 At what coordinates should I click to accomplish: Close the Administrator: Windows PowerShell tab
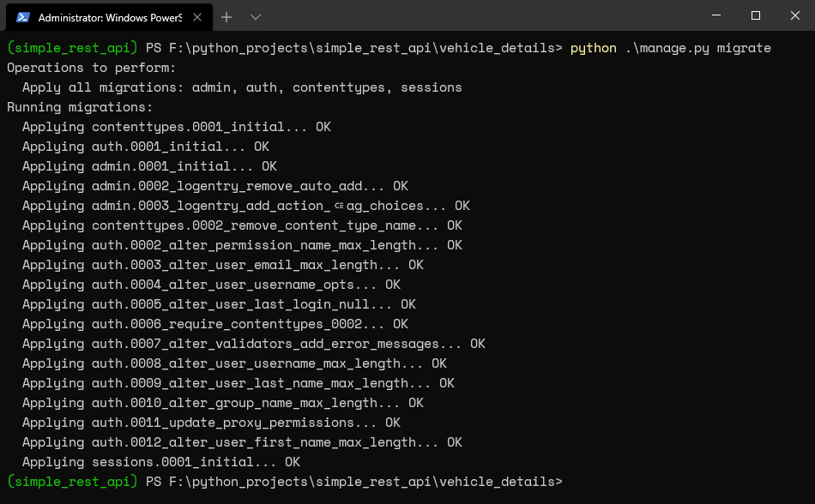(197, 17)
